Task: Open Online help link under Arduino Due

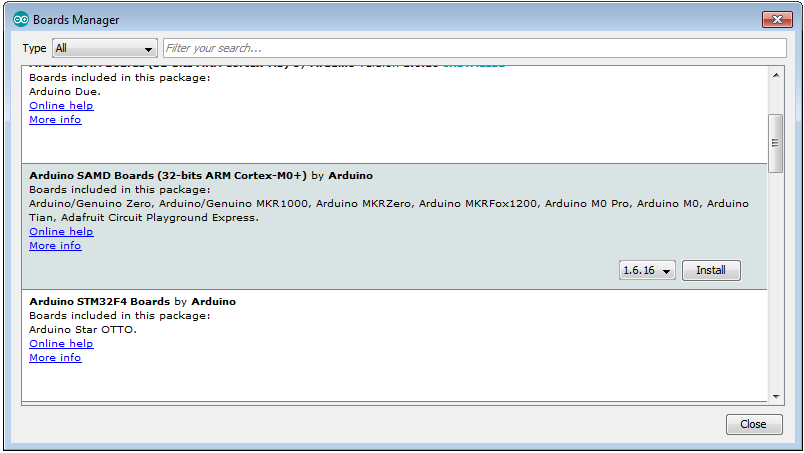Action: coord(61,105)
